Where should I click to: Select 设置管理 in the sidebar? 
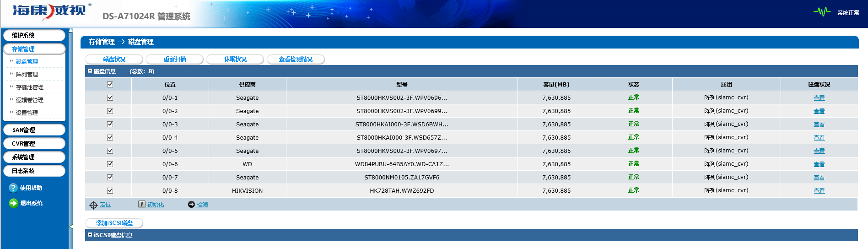click(x=27, y=113)
